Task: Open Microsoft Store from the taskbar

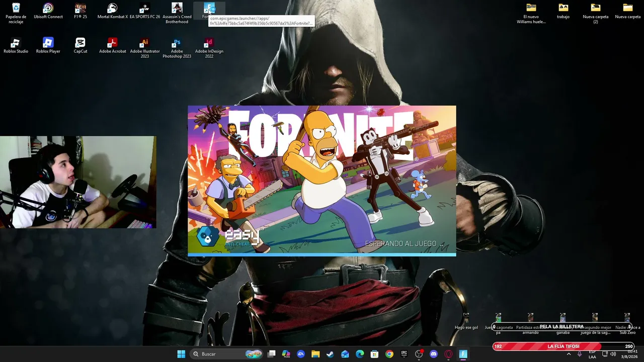Action: tap(374, 354)
